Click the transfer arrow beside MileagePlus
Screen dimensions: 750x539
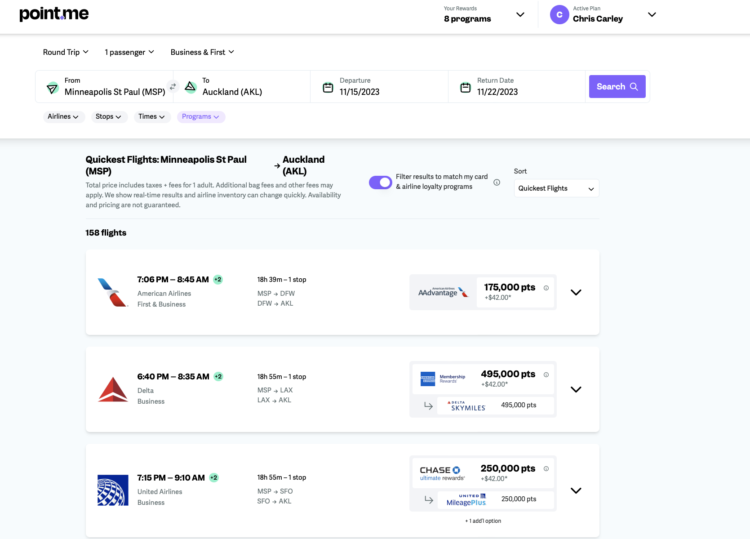(x=429, y=499)
